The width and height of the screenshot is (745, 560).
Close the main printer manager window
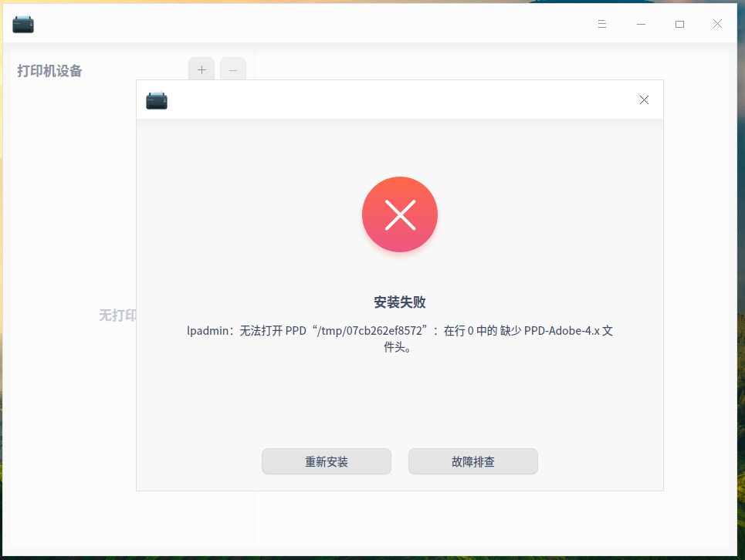coord(717,24)
